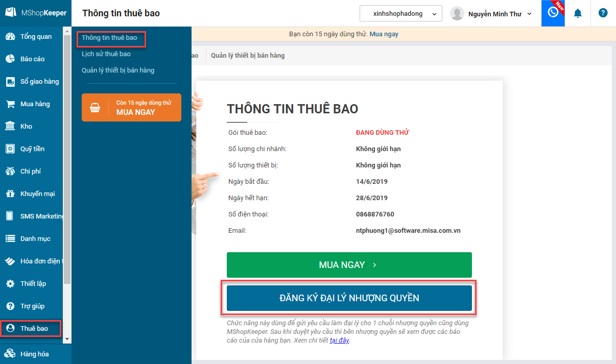Open Báo cáo menu item
This screenshot has height=364, width=616.
coord(32,59)
